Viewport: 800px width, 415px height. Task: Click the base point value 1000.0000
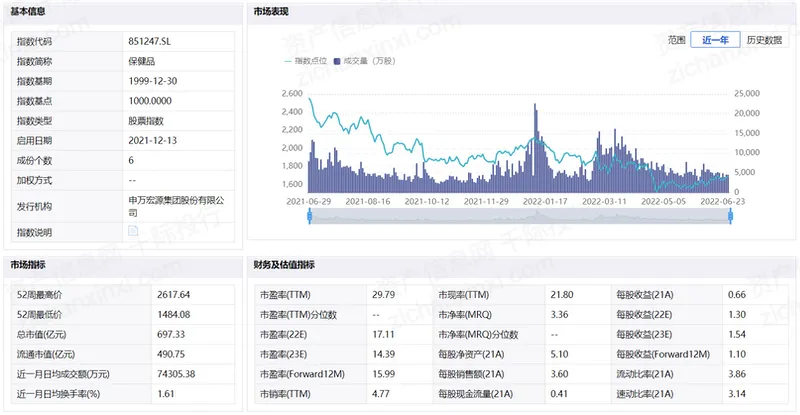click(x=150, y=101)
